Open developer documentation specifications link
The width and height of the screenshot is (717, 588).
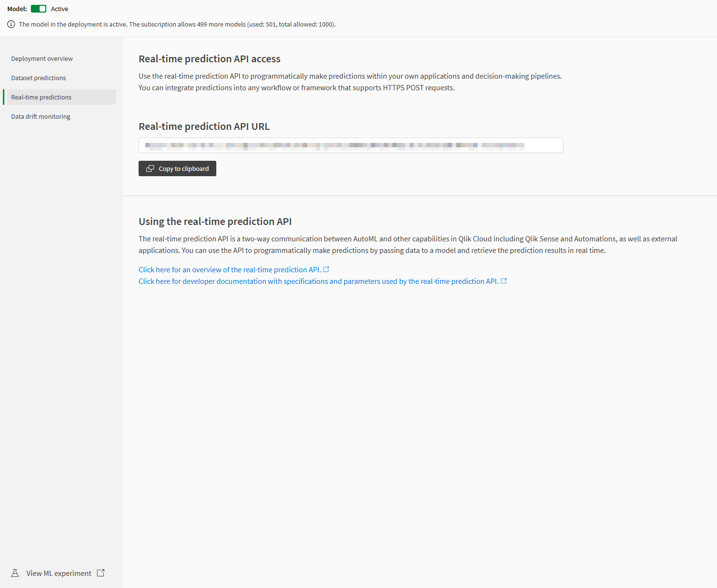pos(319,281)
